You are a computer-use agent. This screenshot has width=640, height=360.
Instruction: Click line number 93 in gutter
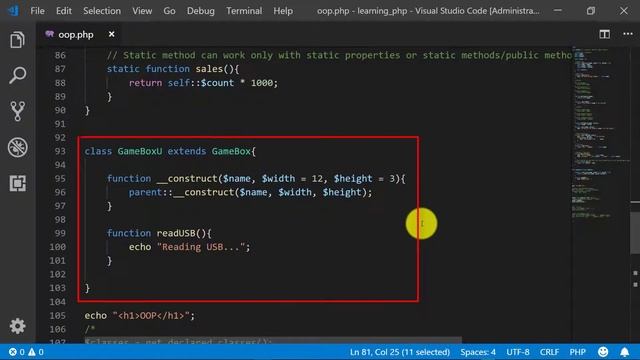60,151
